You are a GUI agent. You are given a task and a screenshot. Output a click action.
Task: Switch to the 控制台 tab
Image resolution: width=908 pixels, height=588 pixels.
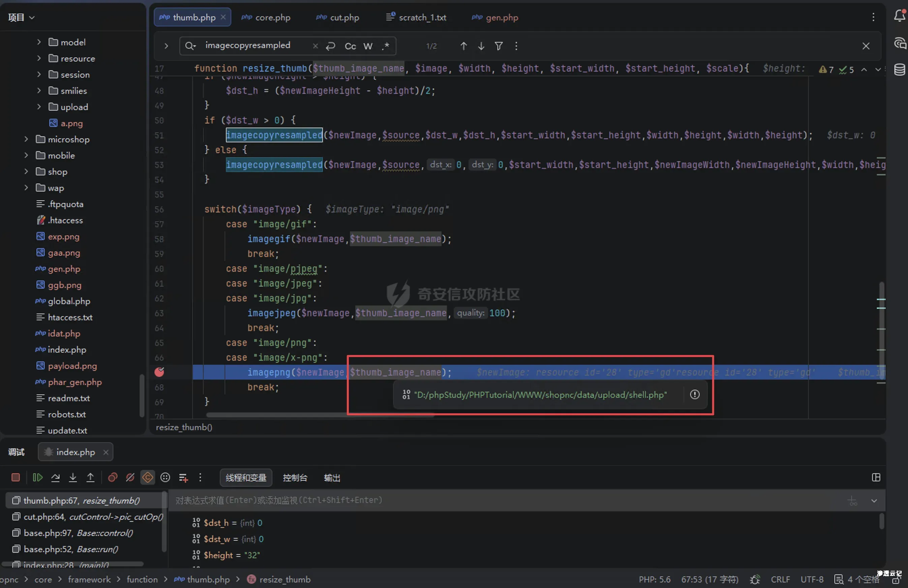tap(295, 478)
